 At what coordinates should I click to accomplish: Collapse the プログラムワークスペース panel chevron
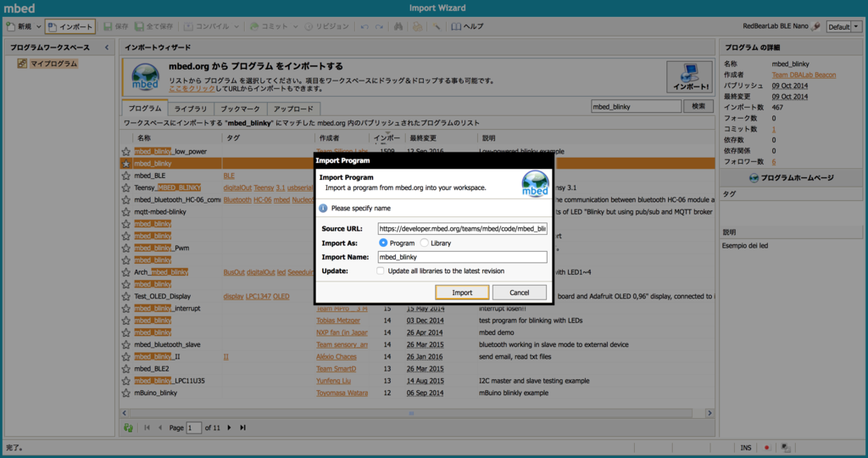pos(107,47)
